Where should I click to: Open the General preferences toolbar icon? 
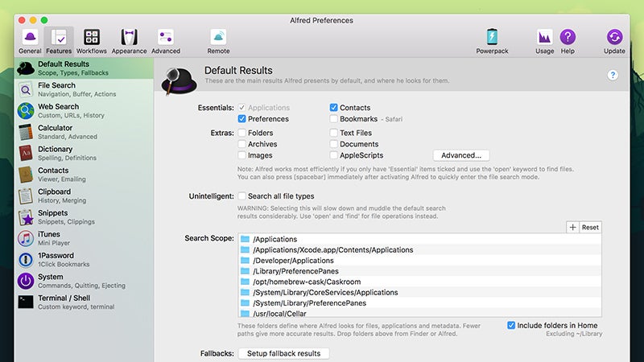[30, 37]
